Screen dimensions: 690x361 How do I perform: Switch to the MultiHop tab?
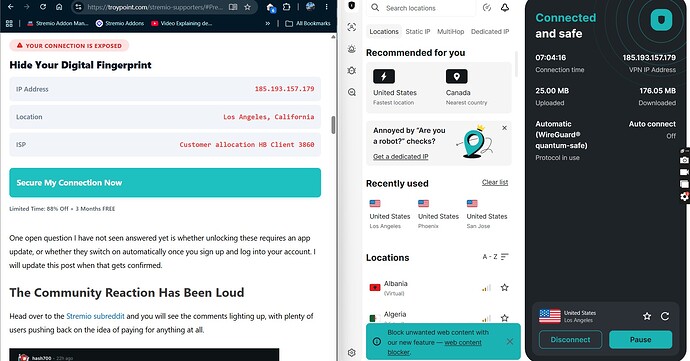[451, 32]
